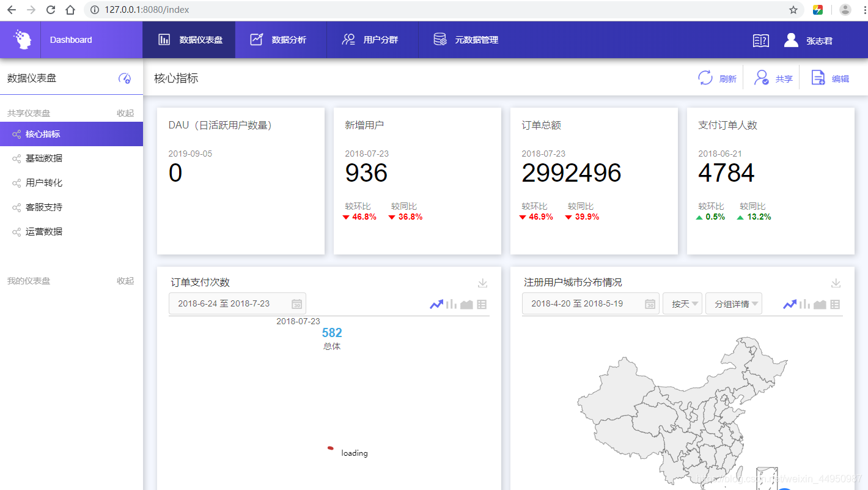Click the head logo in header
868x490 pixels.
(x=23, y=40)
